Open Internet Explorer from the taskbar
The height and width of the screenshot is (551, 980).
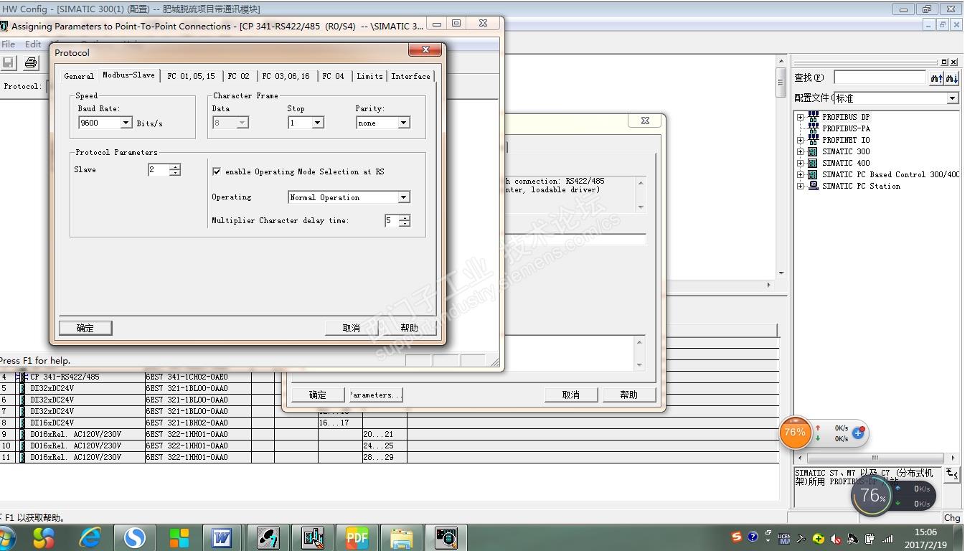(x=90, y=537)
